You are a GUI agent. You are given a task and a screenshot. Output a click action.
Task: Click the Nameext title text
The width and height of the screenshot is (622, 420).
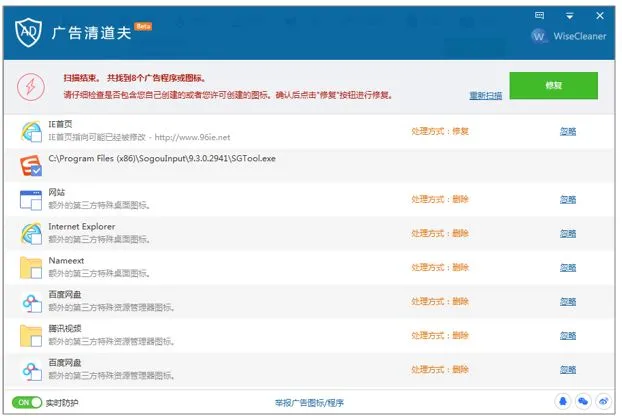click(x=66, y=261)
